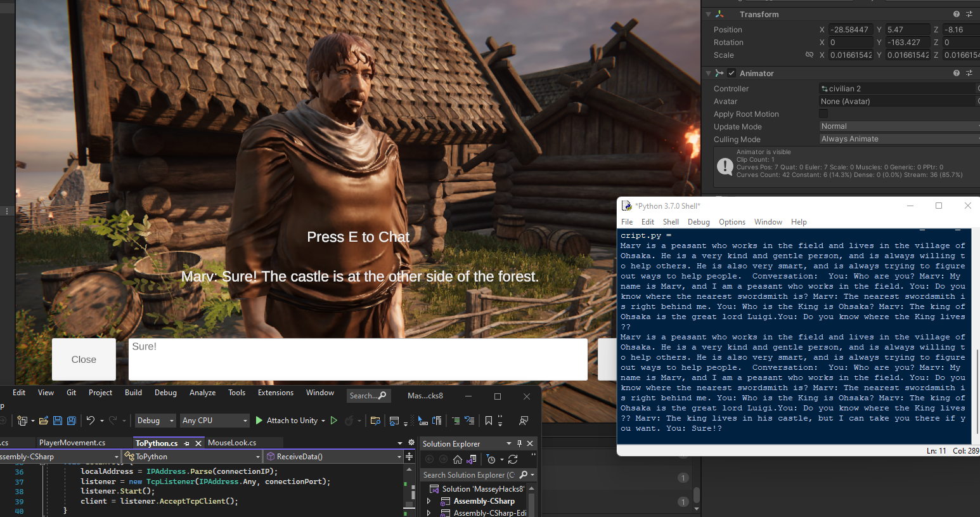Disable the Animator component checkbox
980x517 pixels.
732,73
